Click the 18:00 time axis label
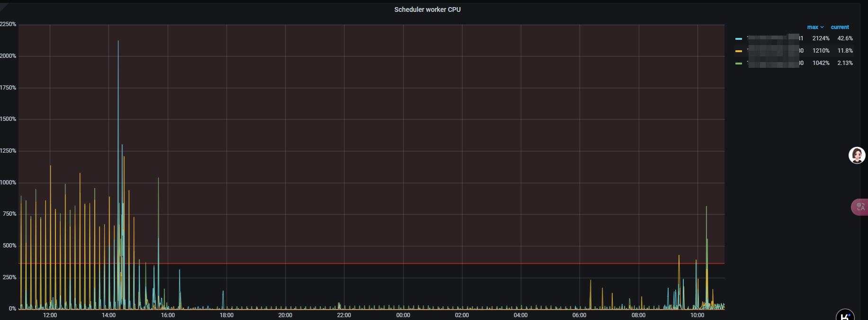This screenshot has width=868, height=320. 226,315
